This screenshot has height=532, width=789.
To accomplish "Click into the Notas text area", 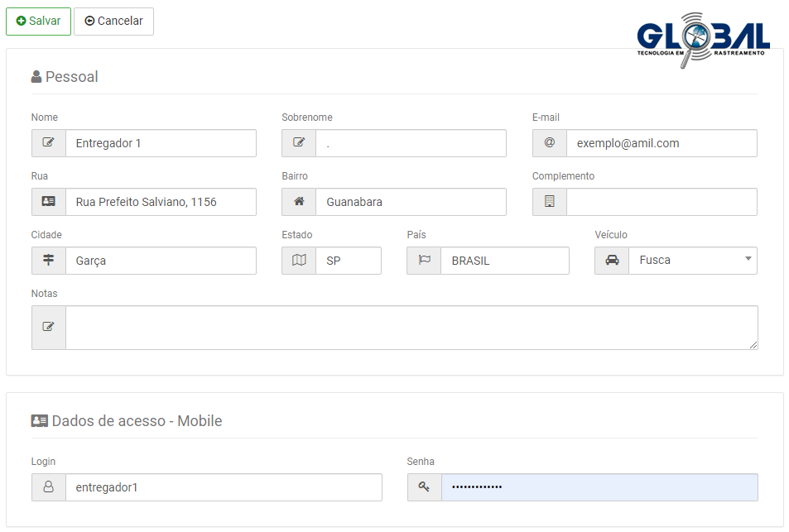I will point(411,327).
